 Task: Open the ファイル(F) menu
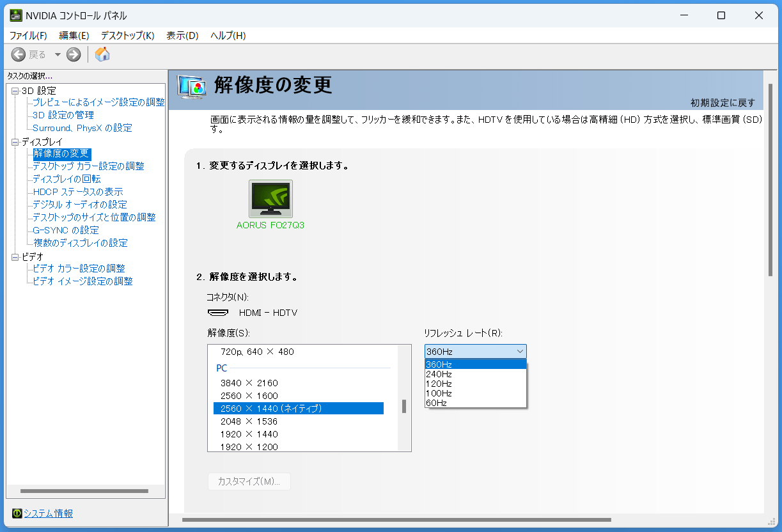click(28, 35)
